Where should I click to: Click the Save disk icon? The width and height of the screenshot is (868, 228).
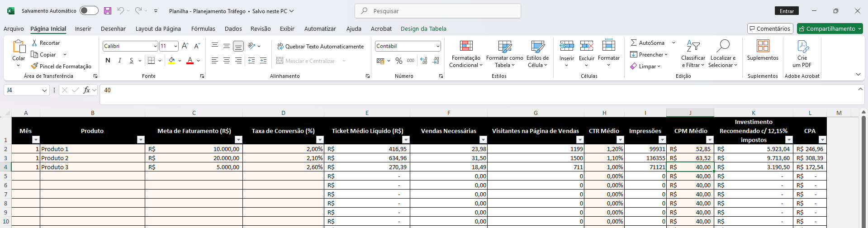pyautogui.click(x=108, y=11)
